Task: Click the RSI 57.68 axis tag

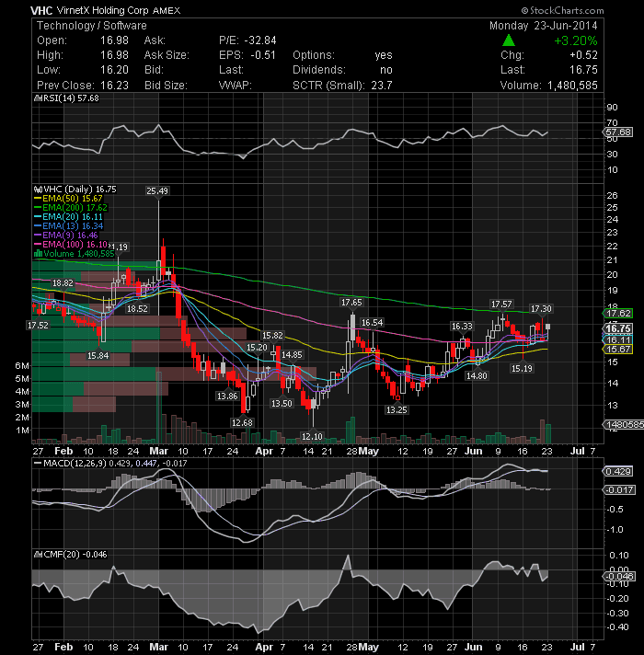Action: pos(618,132)
